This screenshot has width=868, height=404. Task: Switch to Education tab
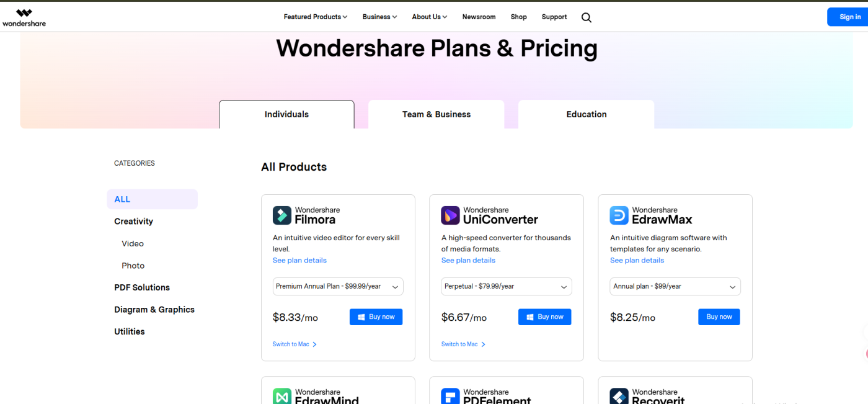(587, 114)
